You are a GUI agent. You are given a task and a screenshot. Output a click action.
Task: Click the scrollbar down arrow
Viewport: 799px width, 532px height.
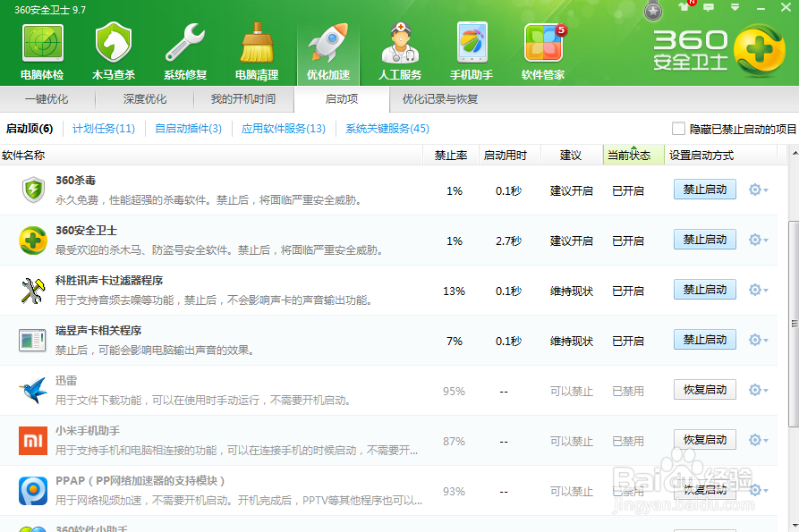(795, 526)
